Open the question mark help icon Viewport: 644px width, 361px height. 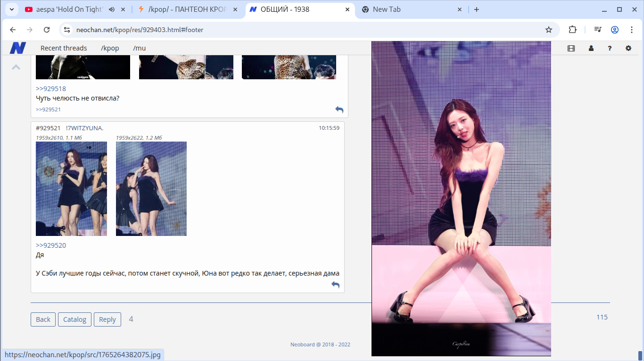(x=610, y=48)
